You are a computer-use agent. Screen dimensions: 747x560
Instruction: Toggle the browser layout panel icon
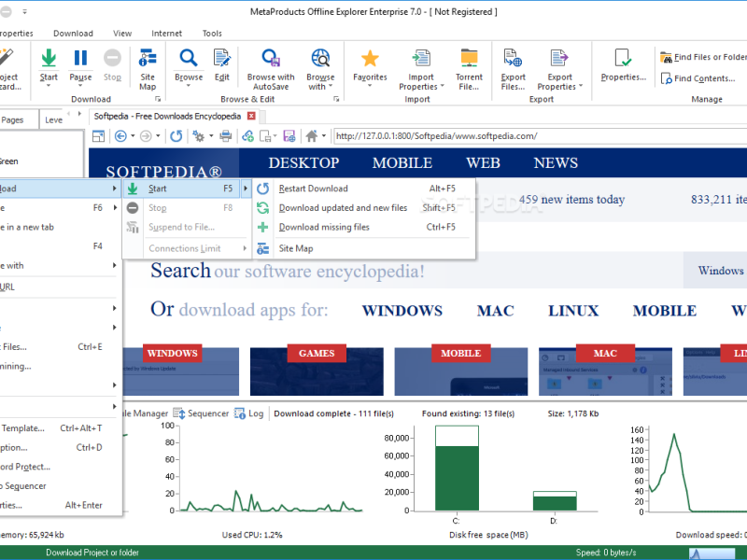pyautogui.click(x=99, y=136)
